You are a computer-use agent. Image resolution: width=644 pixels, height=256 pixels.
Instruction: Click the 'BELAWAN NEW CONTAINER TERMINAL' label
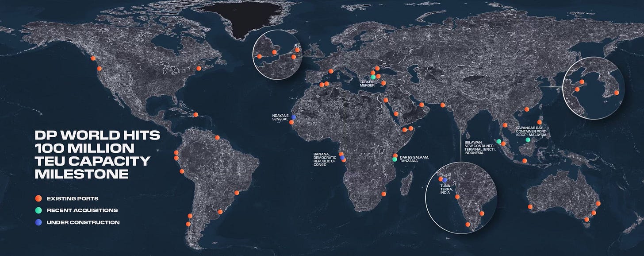(x=479, y=147)
